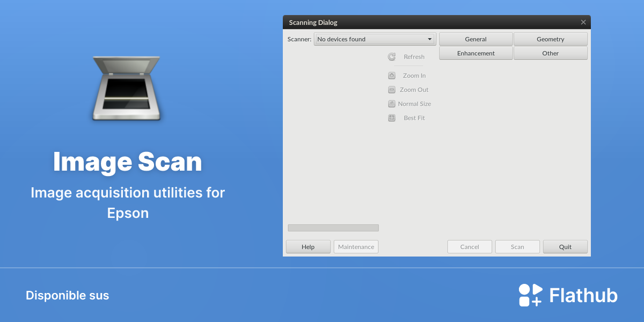
Task: Click the Normal Size label
Action: tap(414, 104)
